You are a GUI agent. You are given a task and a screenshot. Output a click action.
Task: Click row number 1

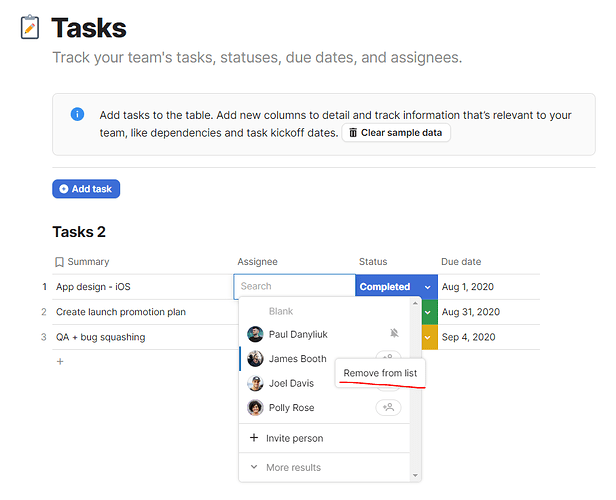(44, 287)
